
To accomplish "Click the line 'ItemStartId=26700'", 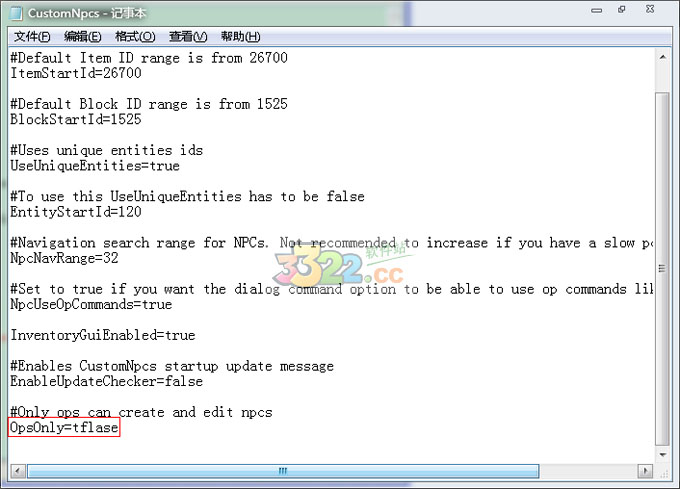I will (x=76, y=73).
